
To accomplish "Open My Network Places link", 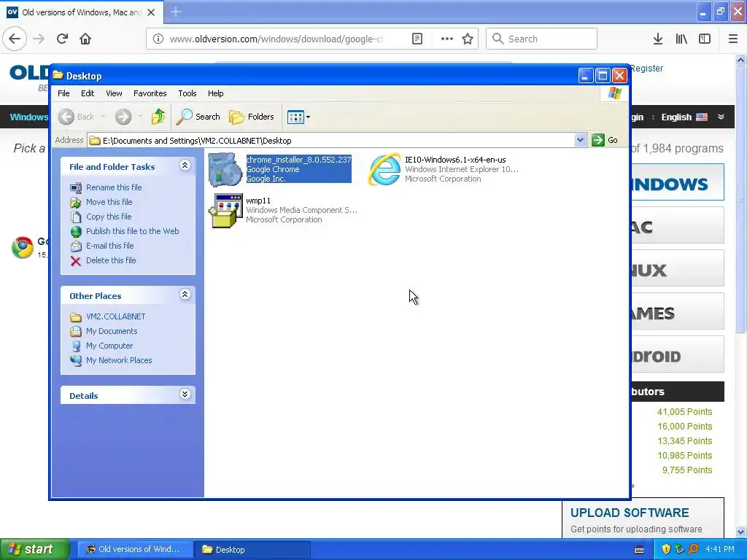I will click(119, 360).
